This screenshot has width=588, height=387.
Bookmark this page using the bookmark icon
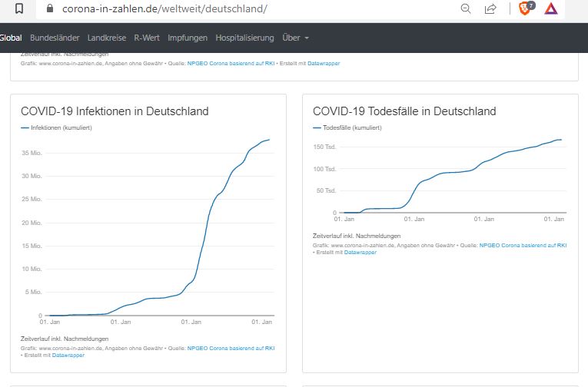pyautogui.click(x=19, y=9)
